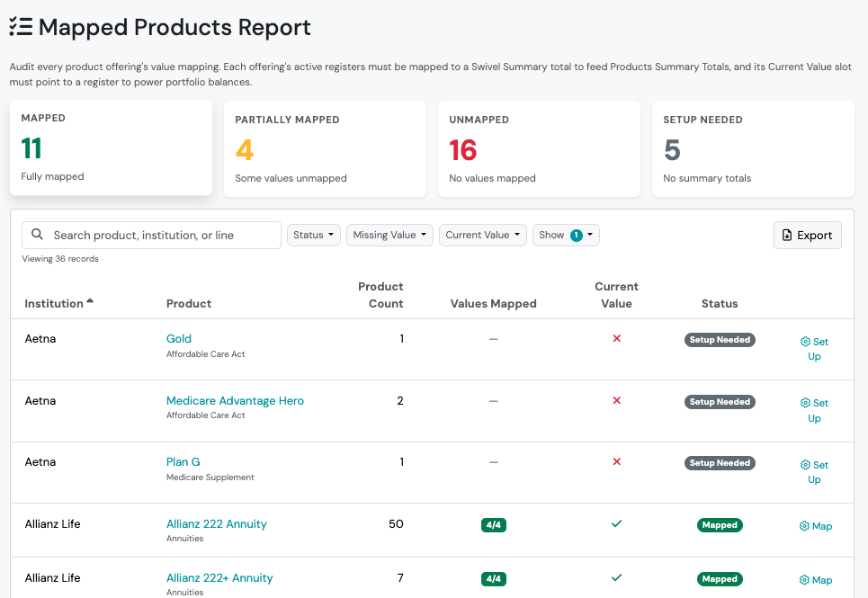Click 'Medicare Supplement' under Plan G
This screenshot has height=598, width=868.
click(210, 477)
